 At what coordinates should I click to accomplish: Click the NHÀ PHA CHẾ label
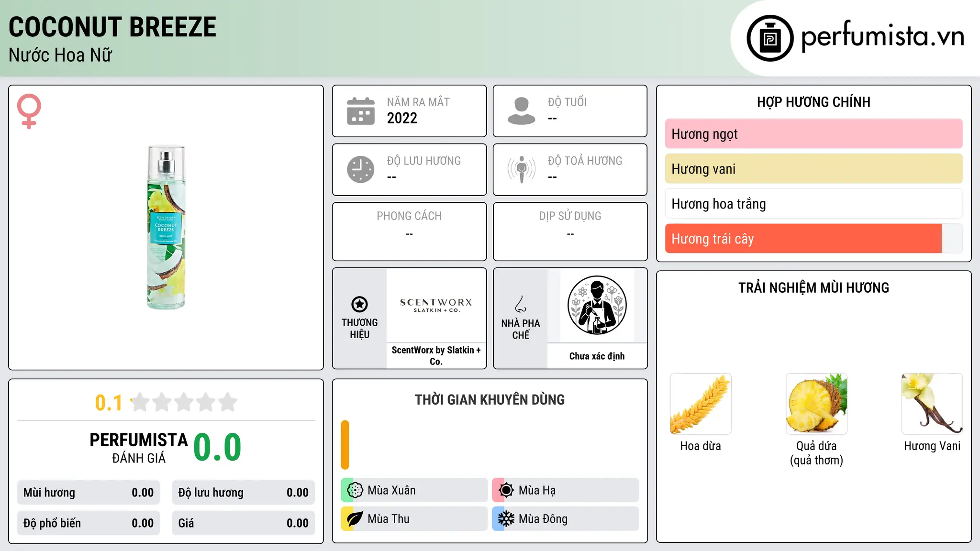tap(521, 329)
